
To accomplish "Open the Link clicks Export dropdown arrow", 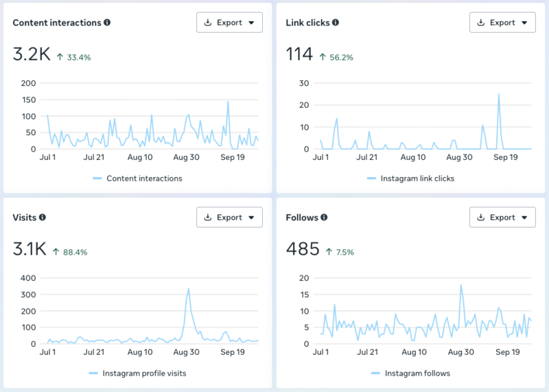I will 525,23.
